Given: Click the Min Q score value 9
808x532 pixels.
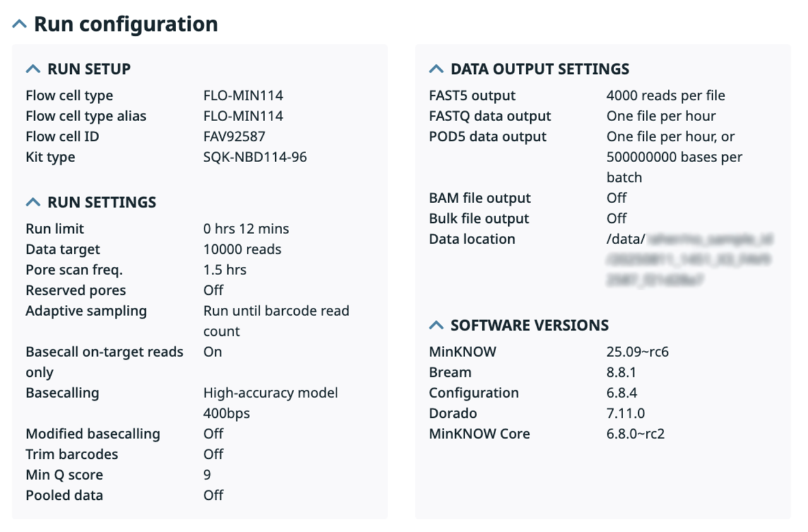Looking at the screenshot, I should [206, 474].
